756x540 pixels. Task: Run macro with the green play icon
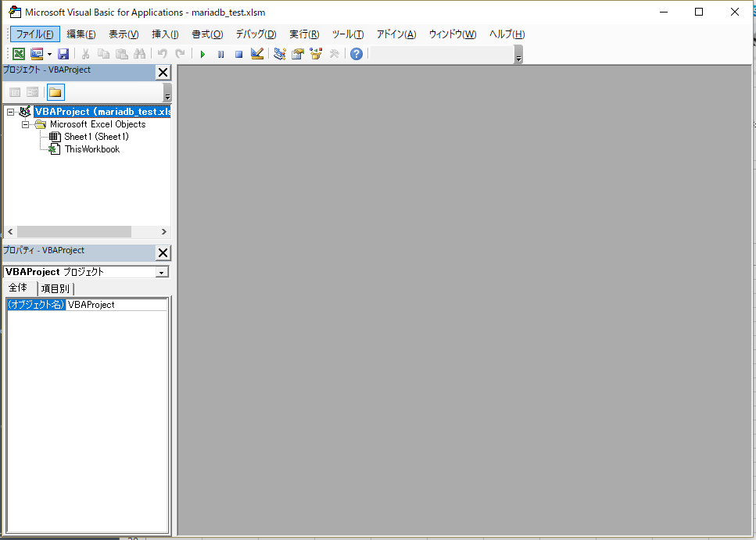coord(202,54)
